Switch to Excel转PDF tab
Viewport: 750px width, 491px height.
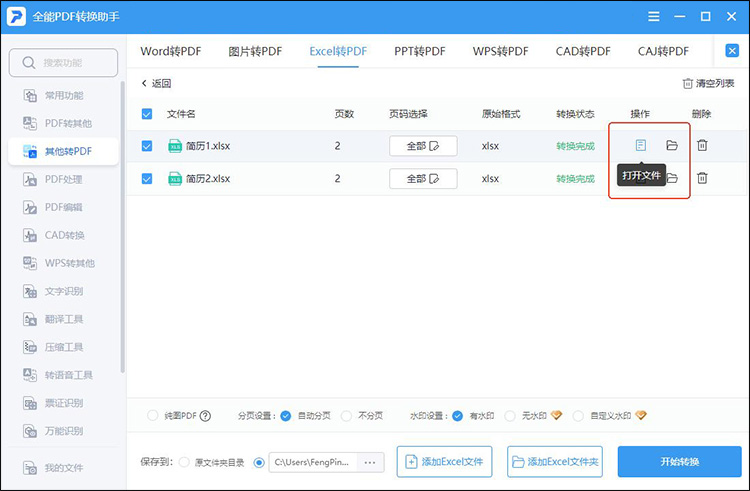point(338,51)
